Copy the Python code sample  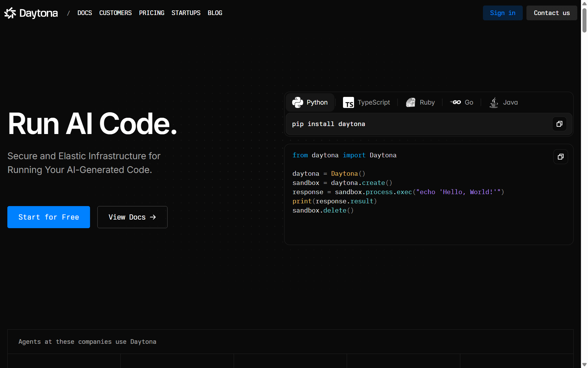click(561, 157)
